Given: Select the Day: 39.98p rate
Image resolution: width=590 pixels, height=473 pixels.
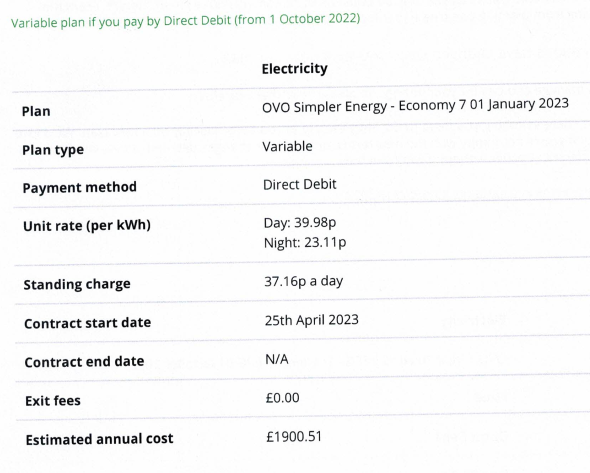Looking at the screenshot, I should (x=300, y=222).
